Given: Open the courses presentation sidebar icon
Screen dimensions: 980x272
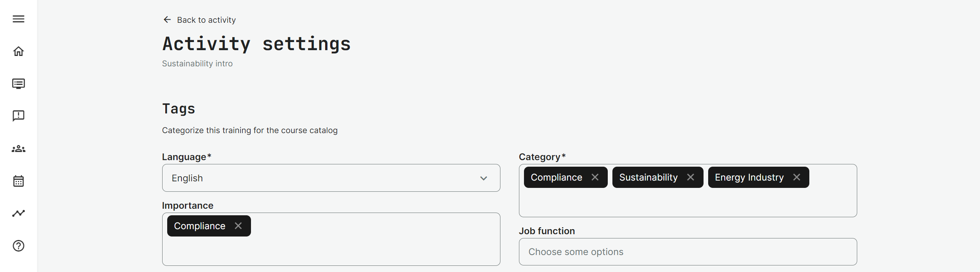Looking at the screenshot, I should tap(19, 84).
